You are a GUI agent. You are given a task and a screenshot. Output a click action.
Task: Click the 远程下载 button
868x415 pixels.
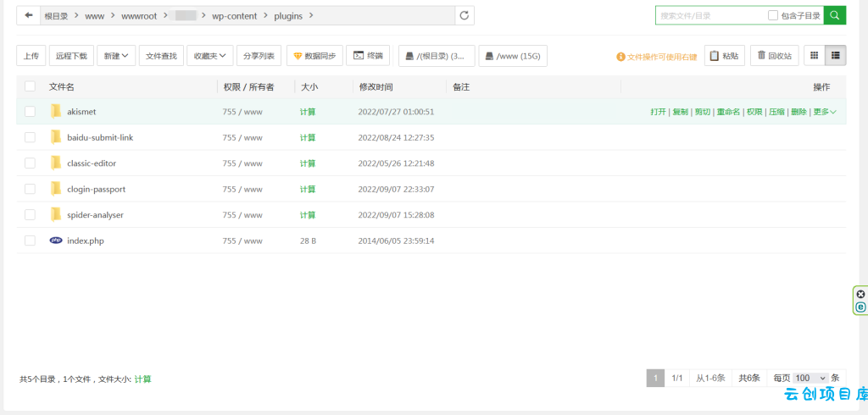click(x=71, y=55)
